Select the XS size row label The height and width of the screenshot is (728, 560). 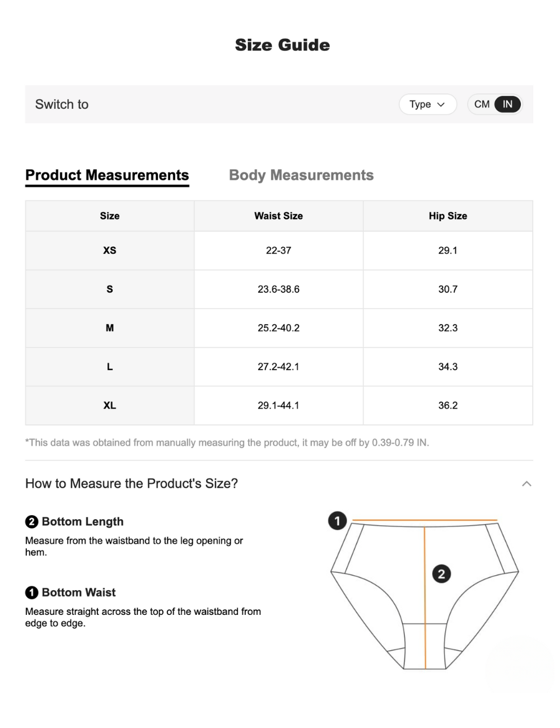(110, 250)
